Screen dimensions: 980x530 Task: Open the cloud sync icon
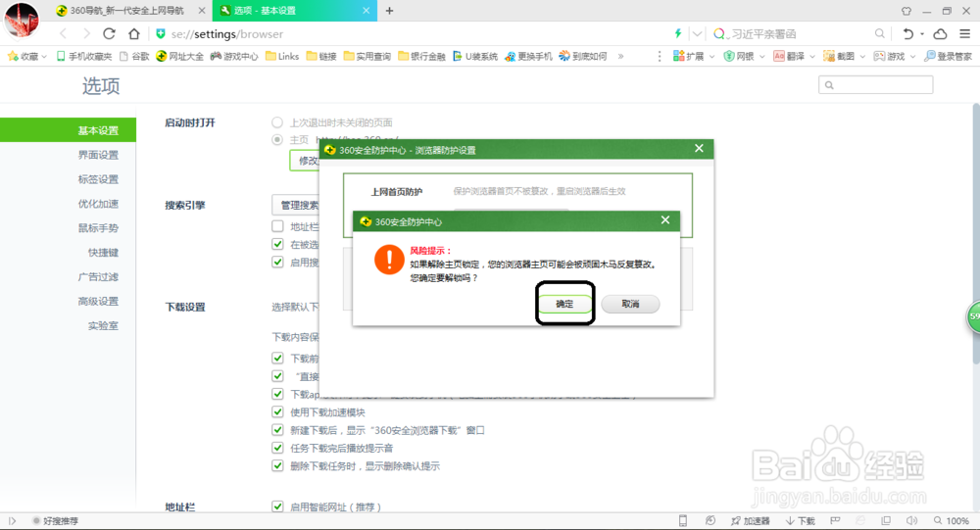[940, 33]
